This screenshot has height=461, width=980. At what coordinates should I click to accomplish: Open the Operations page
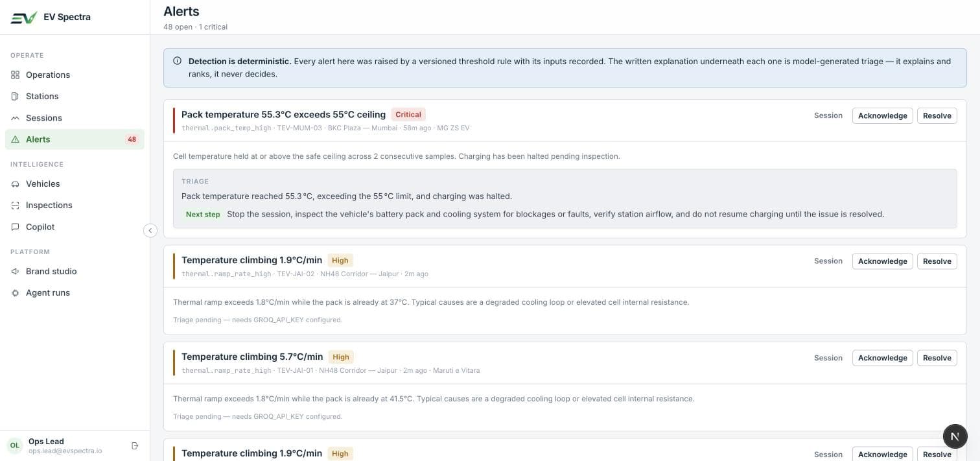[75, 75]
